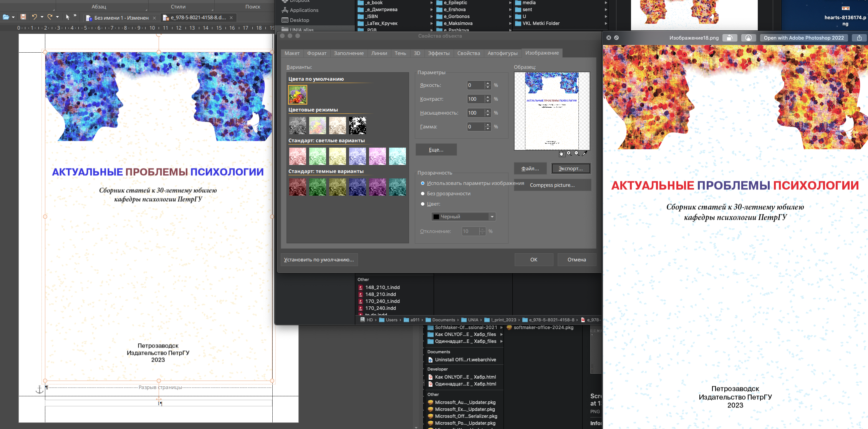The height and width of the screenshot is (429, 868).
Task: Select the eyedropper tool under preview
Action: [x=585, y=153]
